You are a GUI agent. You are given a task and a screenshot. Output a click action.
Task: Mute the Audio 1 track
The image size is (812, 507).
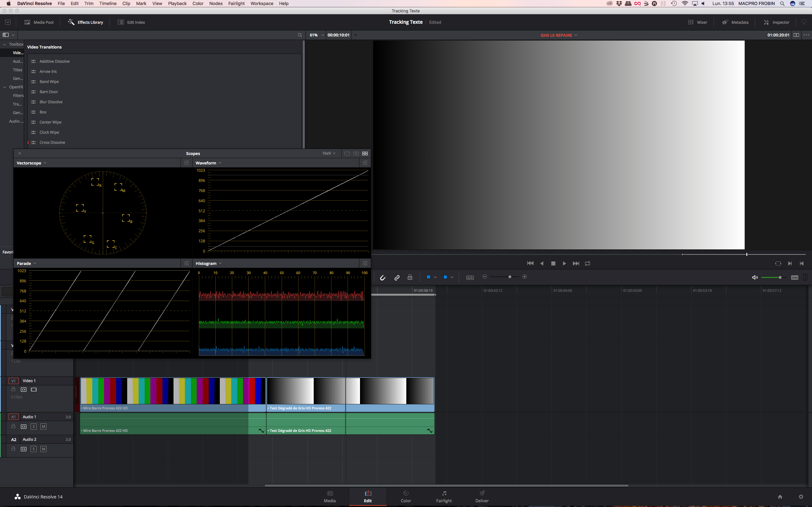tap(44, 426)
